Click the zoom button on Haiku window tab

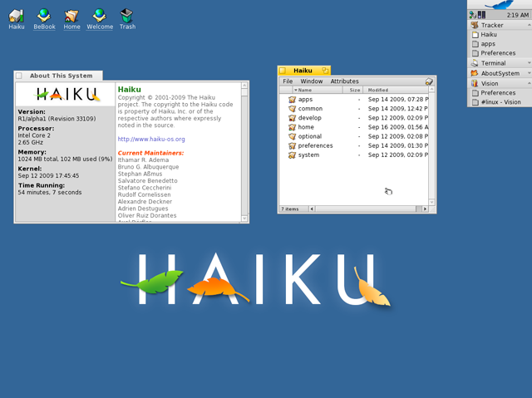[325, 71]
